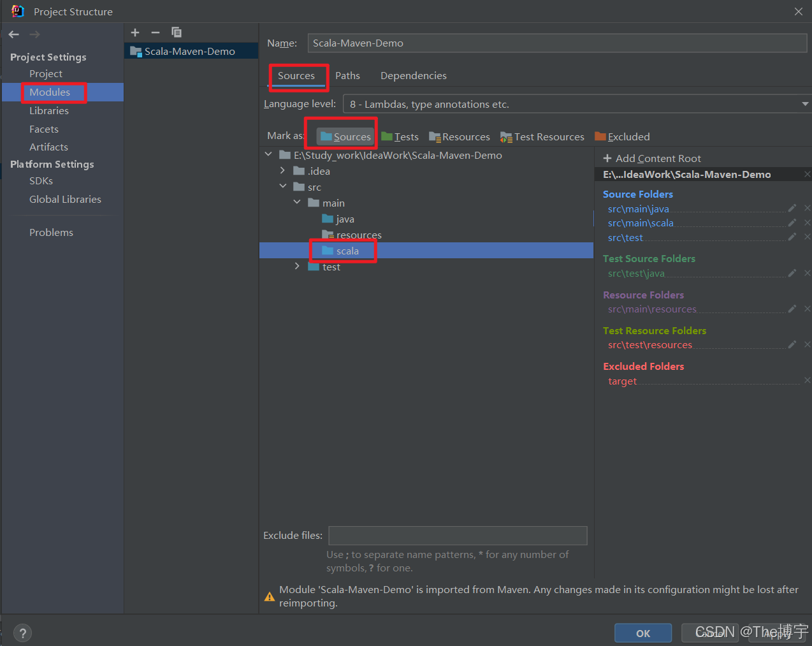The height and width of the screenshot is (646, 812).
Task: Click the Forward navigation arrow
Action: click(34, 34)
